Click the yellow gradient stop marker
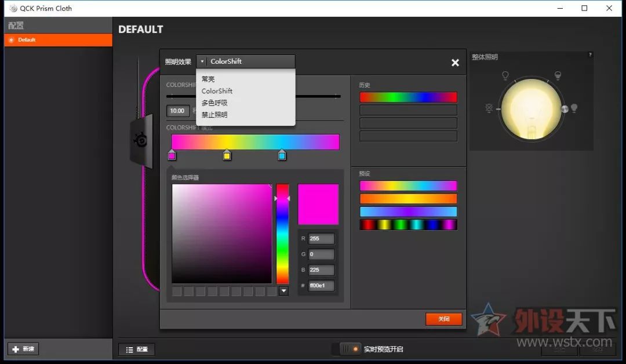The height and width of the screenshot is (364, 626). [227, 155]
